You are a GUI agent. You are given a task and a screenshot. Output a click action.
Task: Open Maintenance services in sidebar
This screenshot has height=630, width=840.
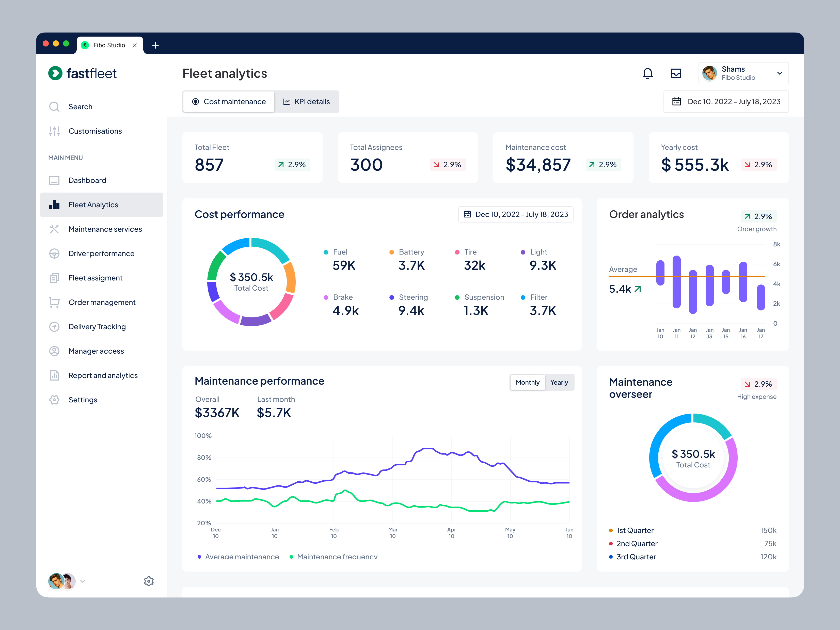pyautogui.click(x=105, y=229)
